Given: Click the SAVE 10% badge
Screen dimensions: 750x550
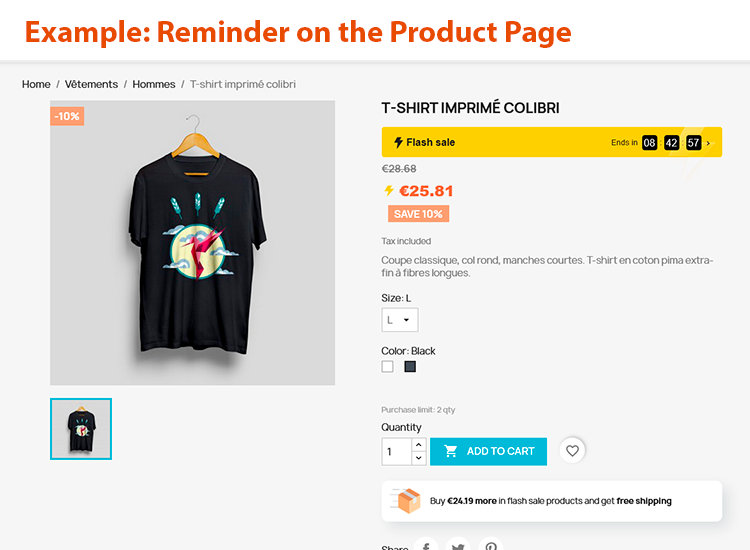Looking at the screenshot, I should point(419,214).
